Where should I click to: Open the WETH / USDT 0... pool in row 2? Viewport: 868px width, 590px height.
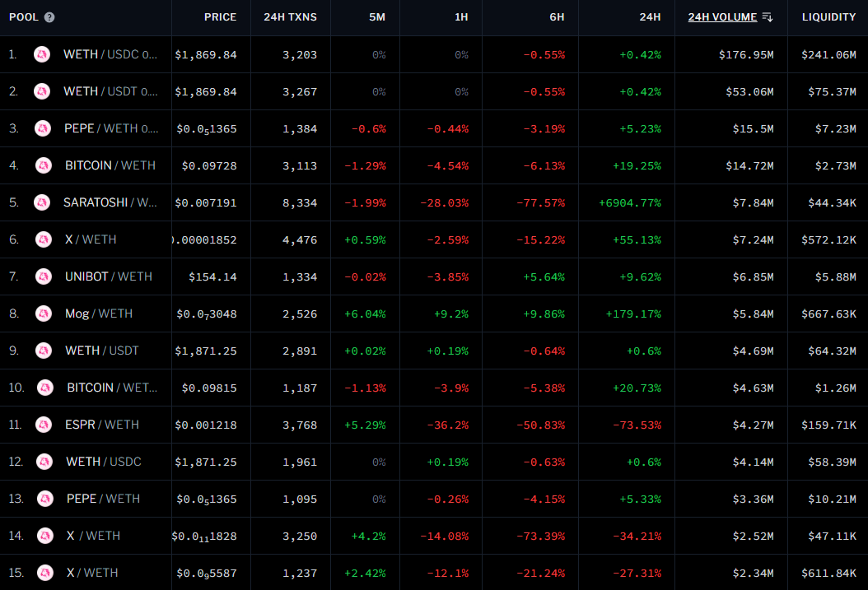pyautogui.click(x=110, y=91)
